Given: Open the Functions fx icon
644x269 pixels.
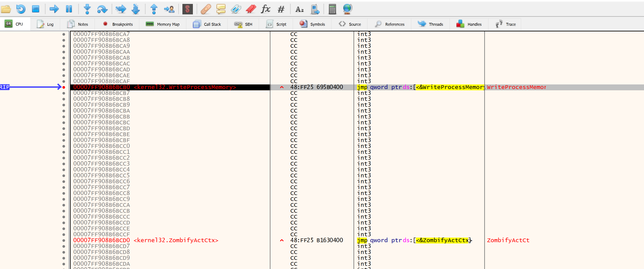Looking at the screenshot, I should 266,9.
